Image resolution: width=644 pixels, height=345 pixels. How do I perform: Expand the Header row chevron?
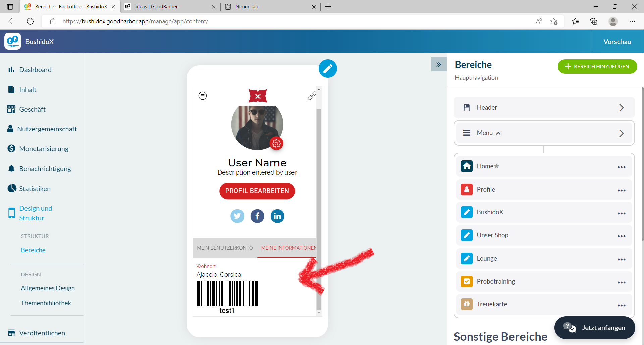coord(622,108)
